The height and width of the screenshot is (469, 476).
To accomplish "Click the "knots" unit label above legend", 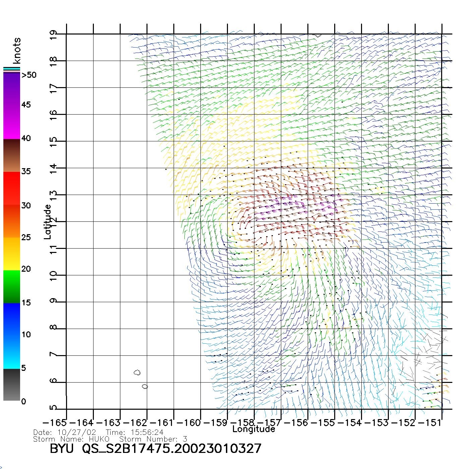I will pos(17,51).
